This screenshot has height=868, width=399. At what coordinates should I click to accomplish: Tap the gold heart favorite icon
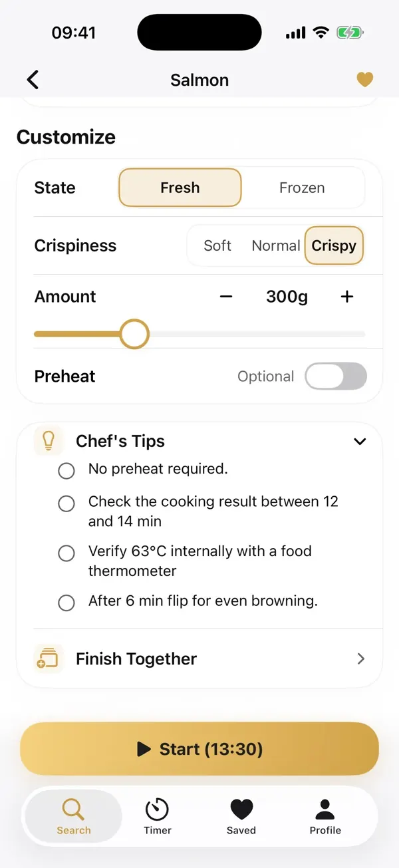click(x=364, y=80)
